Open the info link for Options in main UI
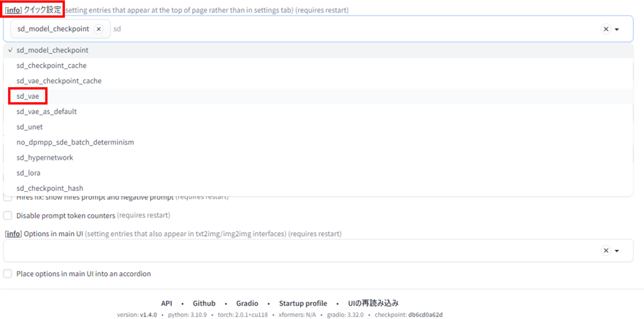 pos(13,234)
